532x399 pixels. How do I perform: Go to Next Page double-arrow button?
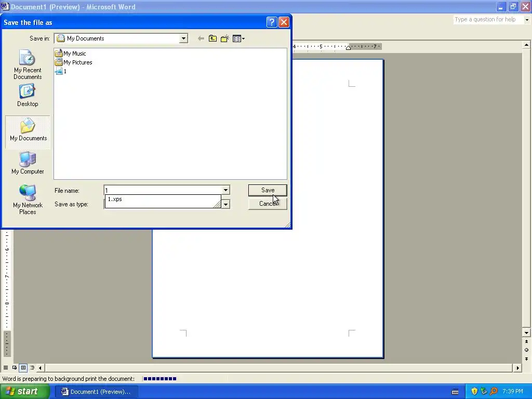click(x=526, y=358)
